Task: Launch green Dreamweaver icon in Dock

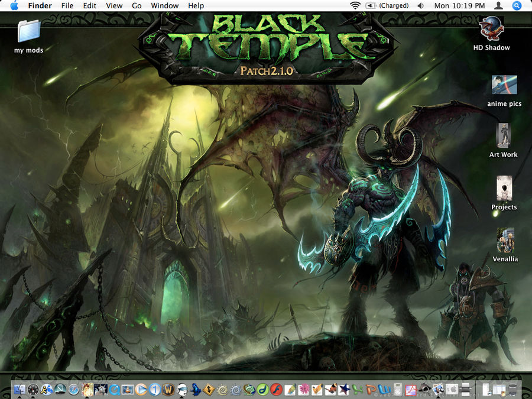Action: pyautogui.click(x=262, y=390)
